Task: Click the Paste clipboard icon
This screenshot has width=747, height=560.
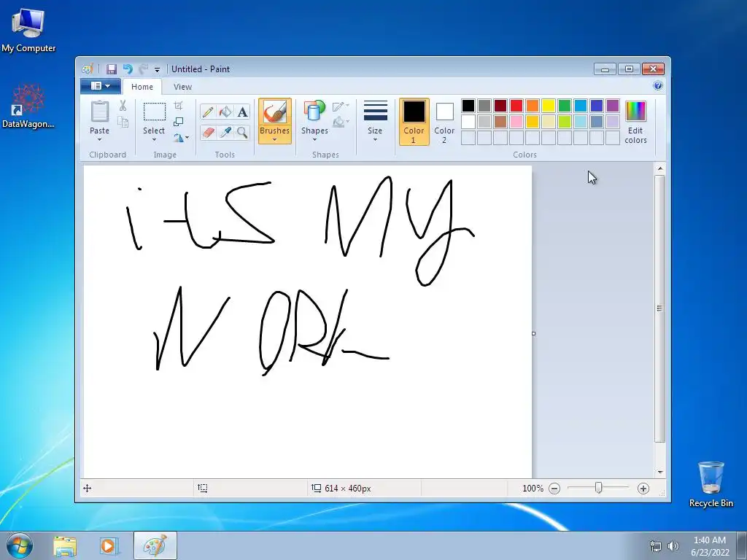Action: [99, 112]
